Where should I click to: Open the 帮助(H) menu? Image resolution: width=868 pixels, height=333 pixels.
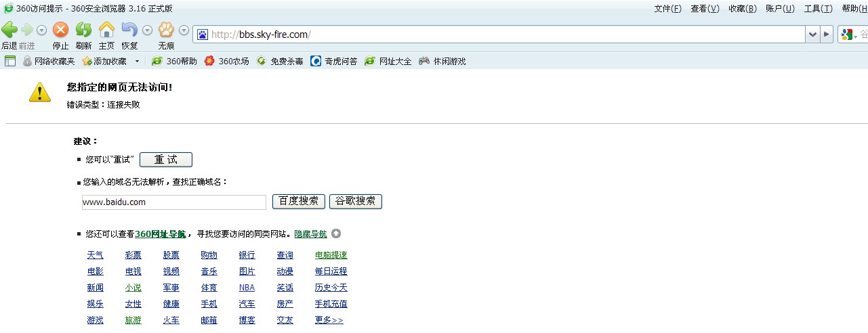point(854,8)
